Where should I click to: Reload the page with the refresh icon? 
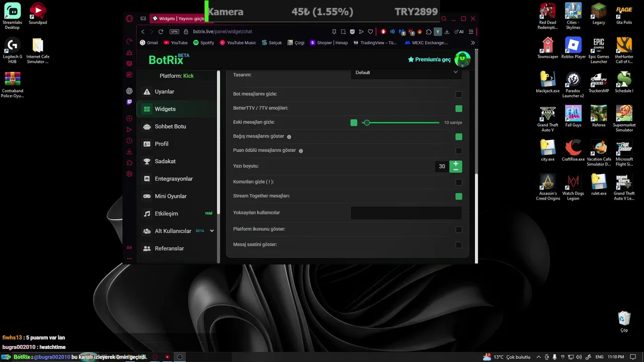click(161, 32)
